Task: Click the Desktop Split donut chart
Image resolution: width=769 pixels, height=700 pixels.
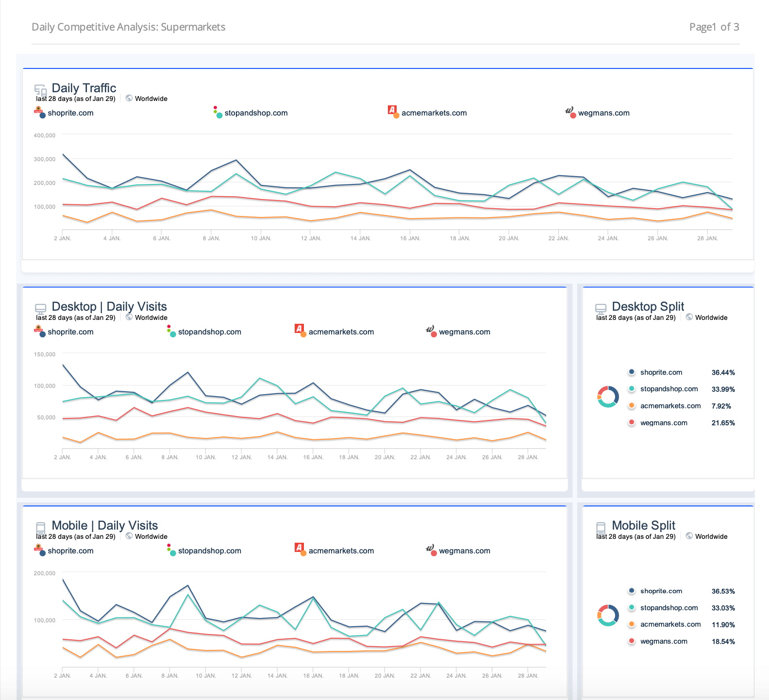Action: click(608, 397)
